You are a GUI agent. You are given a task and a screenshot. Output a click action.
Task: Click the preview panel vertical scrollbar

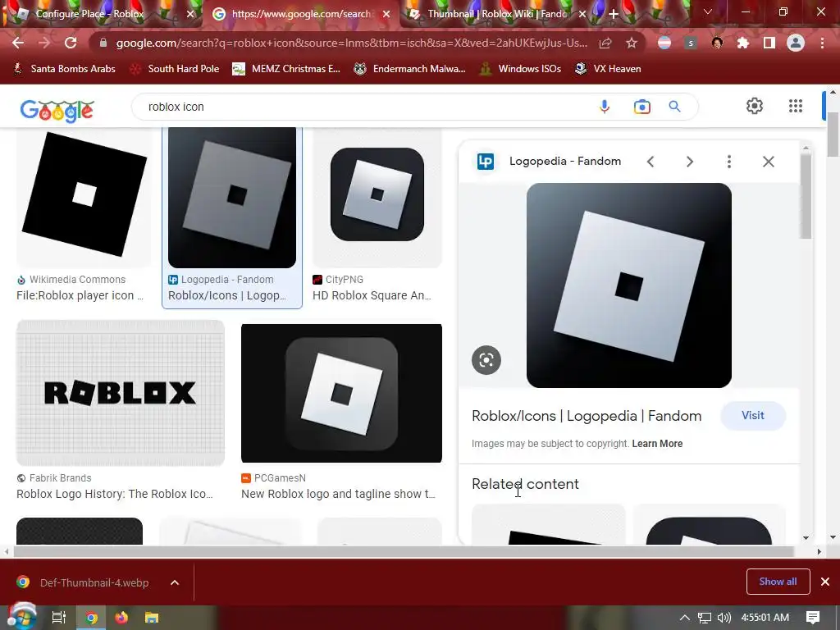pos(806,195)
